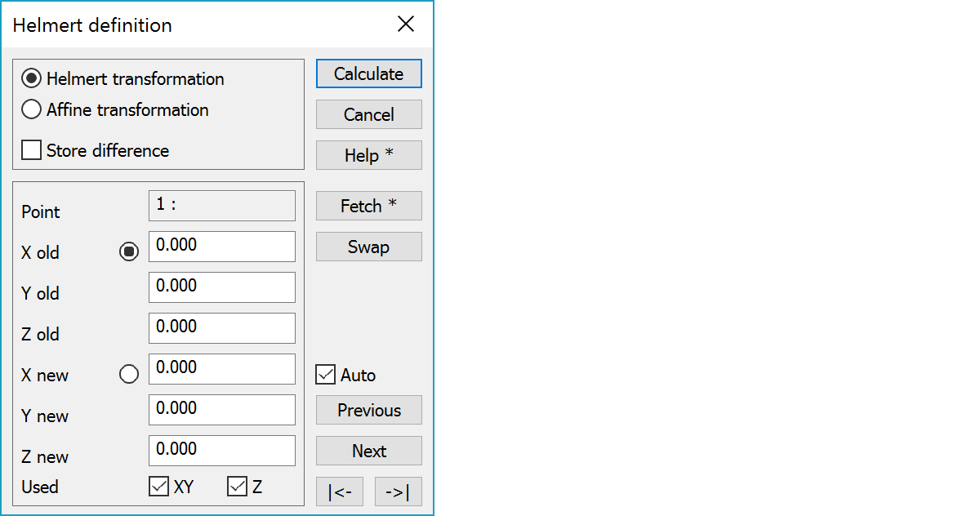Viewport: 980px width, 516px height.
Task: Swap old and new coordinates
Action: [x=368, y=247]
